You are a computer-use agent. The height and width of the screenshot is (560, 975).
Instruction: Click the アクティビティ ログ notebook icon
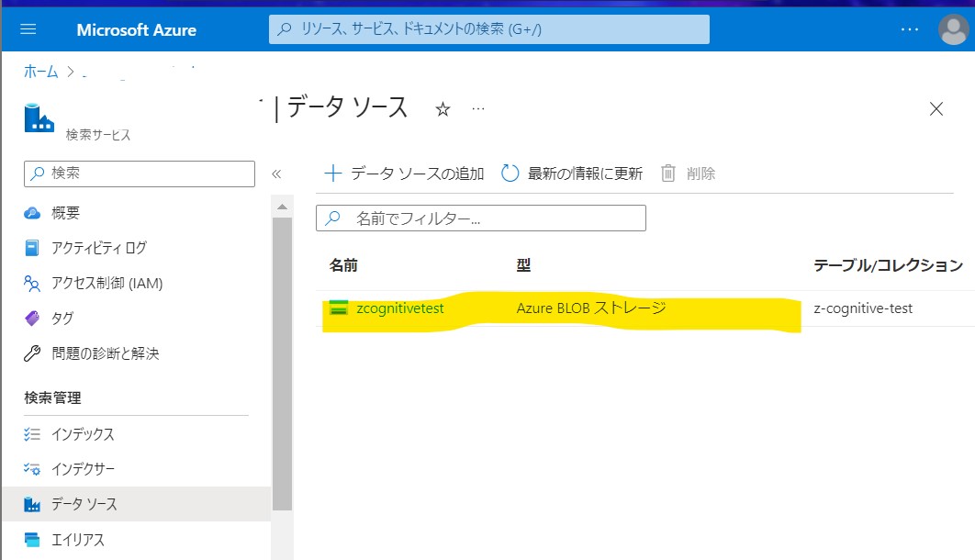(x=32, y=248)
